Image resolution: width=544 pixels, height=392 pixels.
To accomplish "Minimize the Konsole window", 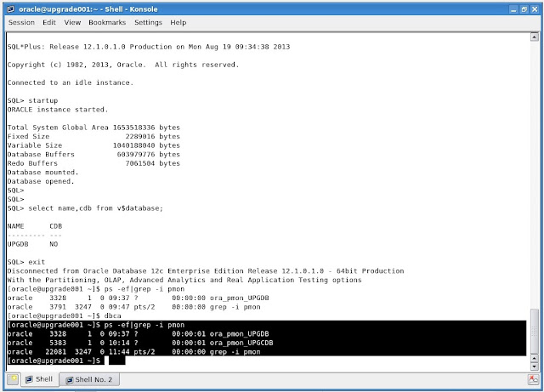I will (513, 9).
